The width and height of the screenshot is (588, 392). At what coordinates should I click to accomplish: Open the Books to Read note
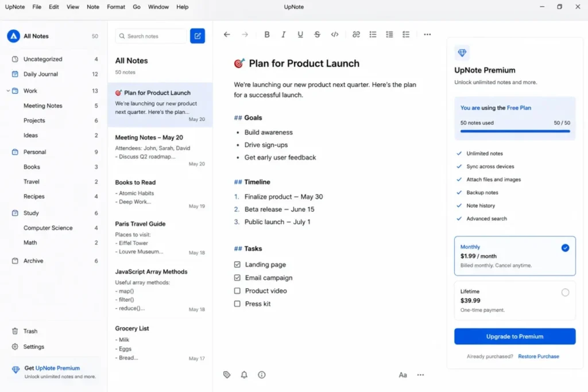[160, 194]
